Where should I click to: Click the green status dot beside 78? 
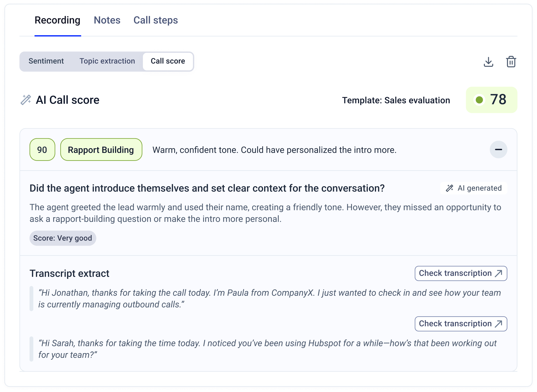click(x=479, y=100)
